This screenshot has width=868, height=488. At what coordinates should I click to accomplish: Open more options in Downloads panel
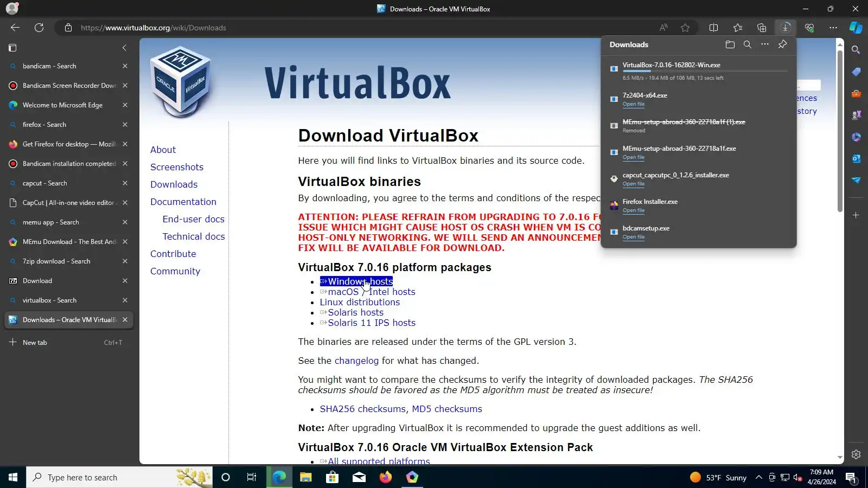coord(765,44)
